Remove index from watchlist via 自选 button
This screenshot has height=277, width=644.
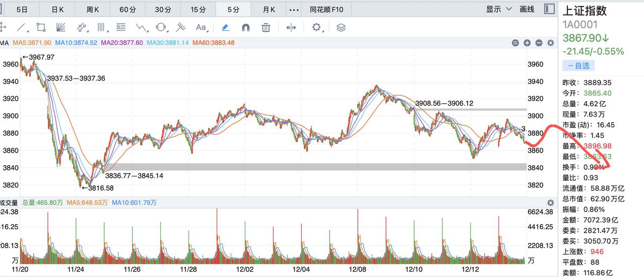pyautogui.click(x=578, y=65)
